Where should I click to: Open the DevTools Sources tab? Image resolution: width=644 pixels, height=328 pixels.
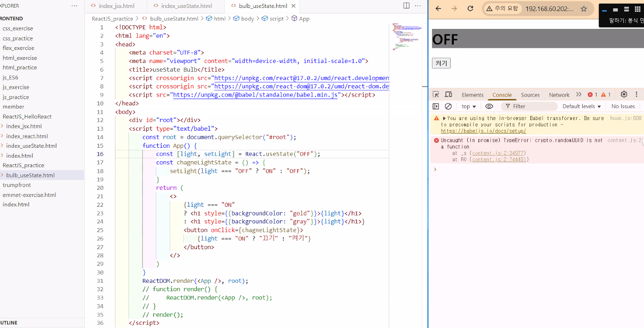[x=530, y=95]
